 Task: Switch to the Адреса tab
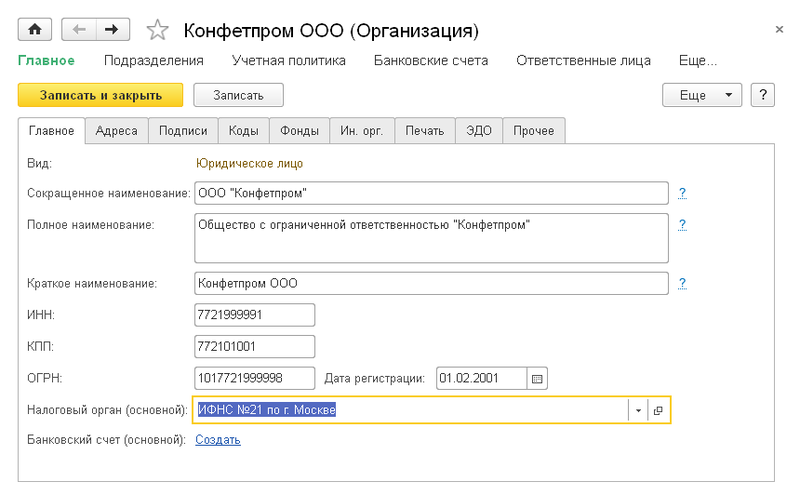(117, 131)
